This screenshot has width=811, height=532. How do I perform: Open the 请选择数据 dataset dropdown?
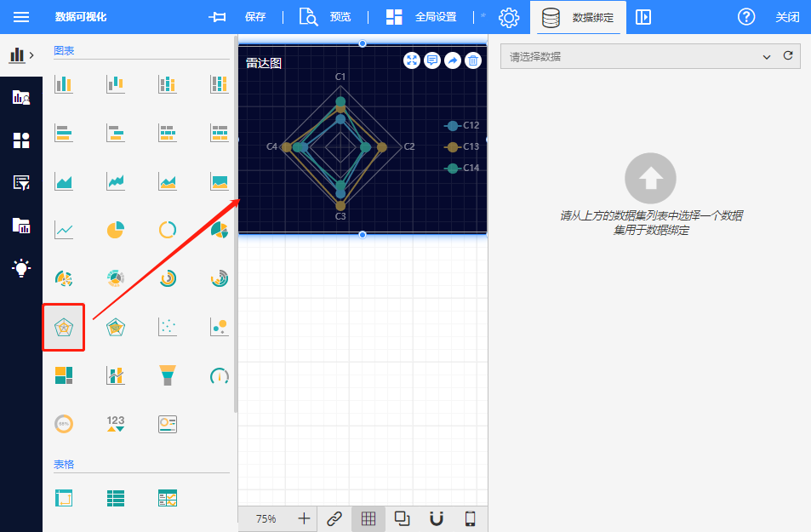(x=637, y=56)
